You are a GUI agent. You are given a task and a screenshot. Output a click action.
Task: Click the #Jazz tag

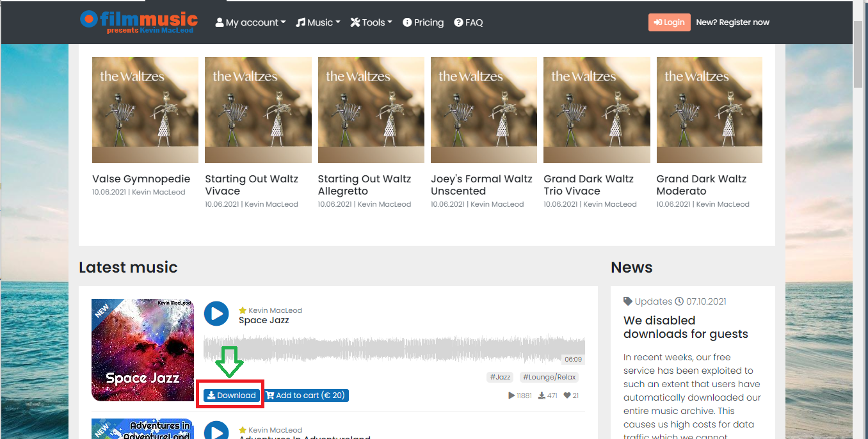[x=500, y=378]
